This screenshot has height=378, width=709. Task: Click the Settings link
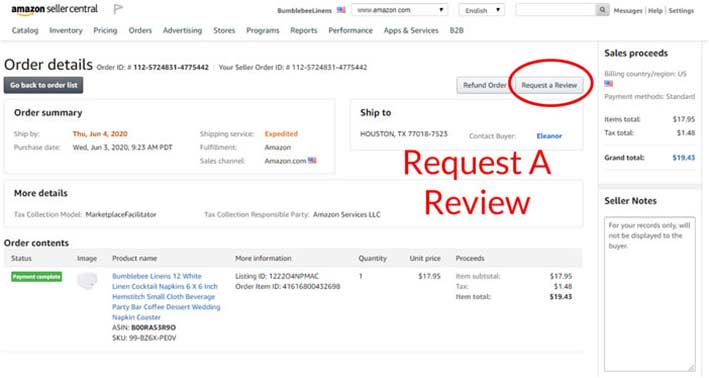(x=681, y=10)
